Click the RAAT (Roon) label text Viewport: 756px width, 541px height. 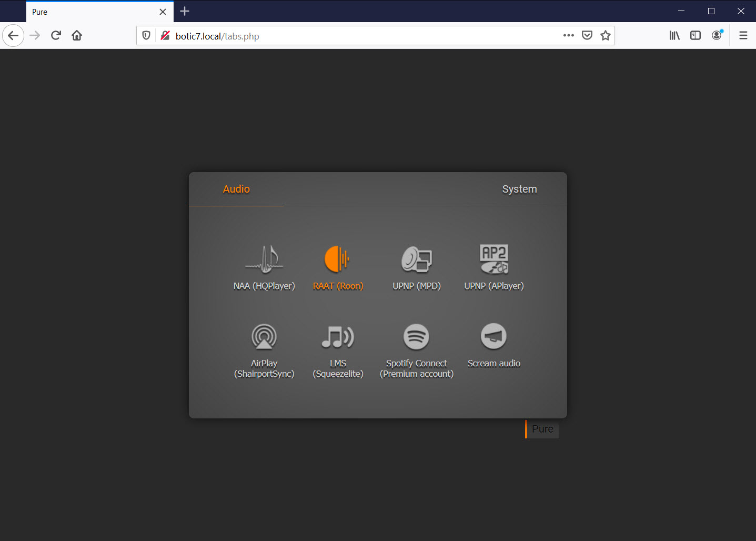[338, 286]
